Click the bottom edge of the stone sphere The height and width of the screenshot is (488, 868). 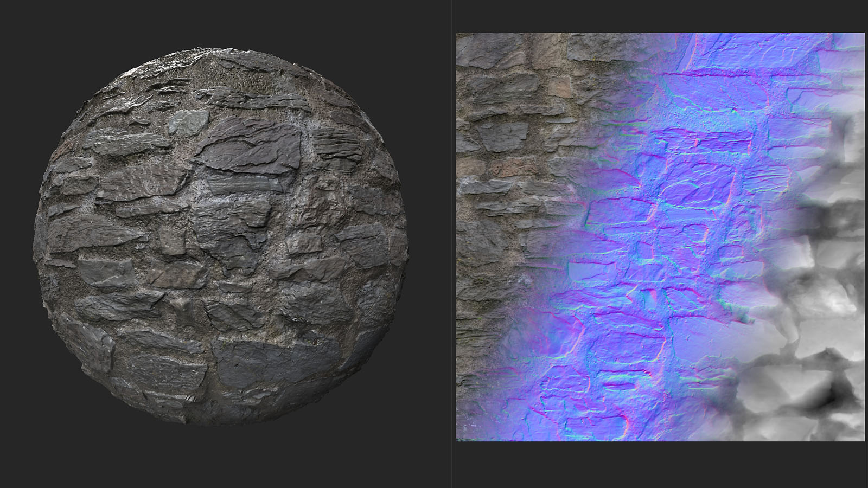220,423
